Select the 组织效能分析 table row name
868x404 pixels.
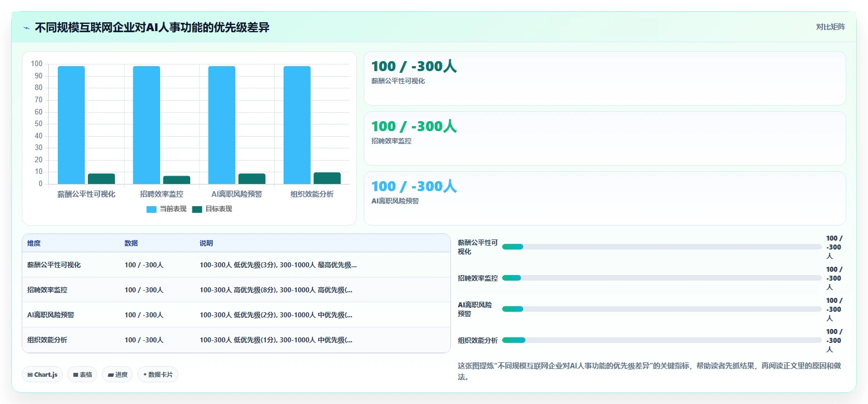47,340
